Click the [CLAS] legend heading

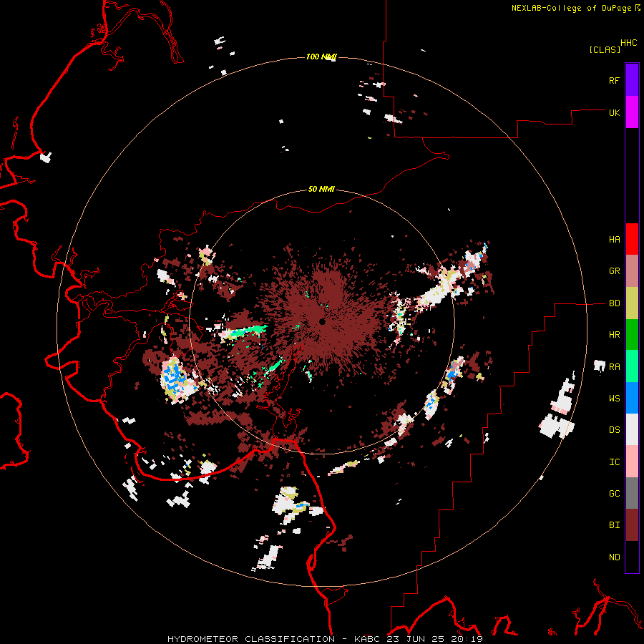(605, 49)
